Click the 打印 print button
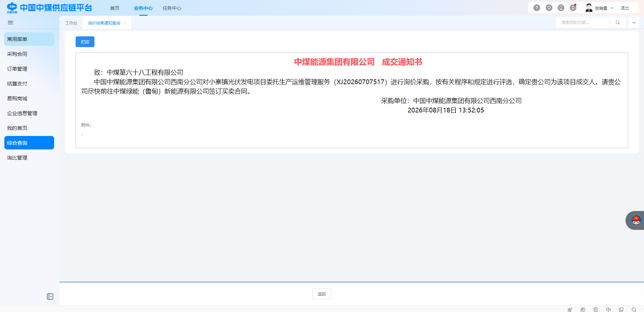Screen dimensions: 644x312 (85, 42)
